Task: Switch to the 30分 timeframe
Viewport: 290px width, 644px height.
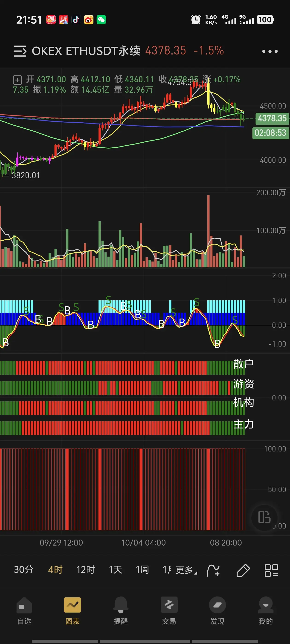Action: pos(23,570)
